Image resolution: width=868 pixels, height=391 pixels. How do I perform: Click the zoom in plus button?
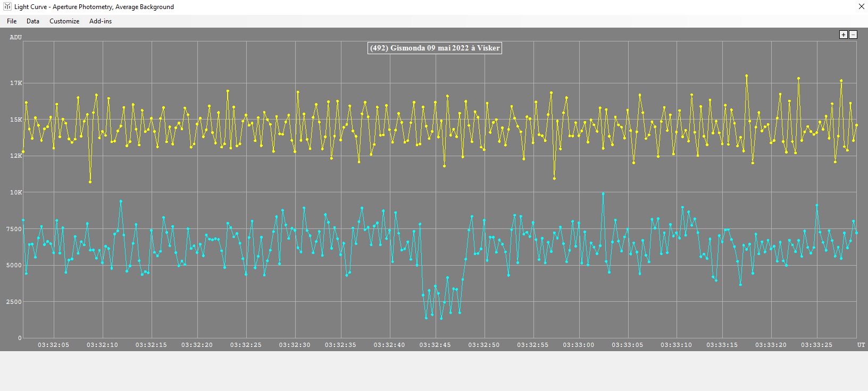[843, 35]
